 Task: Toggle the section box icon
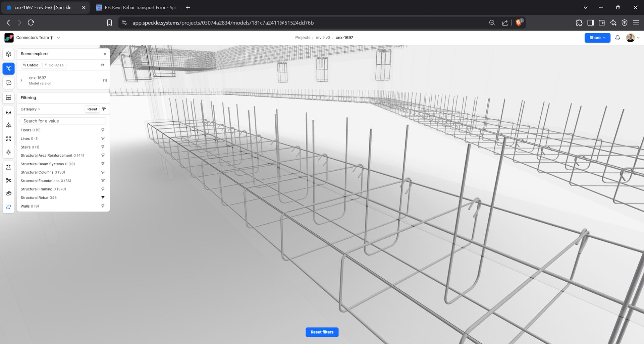click(x=9, y=167)
